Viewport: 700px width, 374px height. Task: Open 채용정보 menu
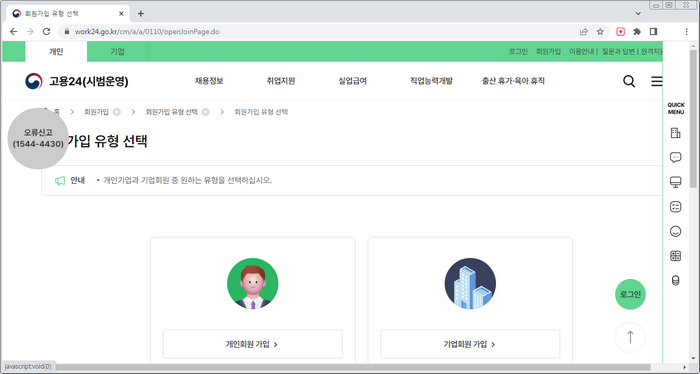point(209,81)
